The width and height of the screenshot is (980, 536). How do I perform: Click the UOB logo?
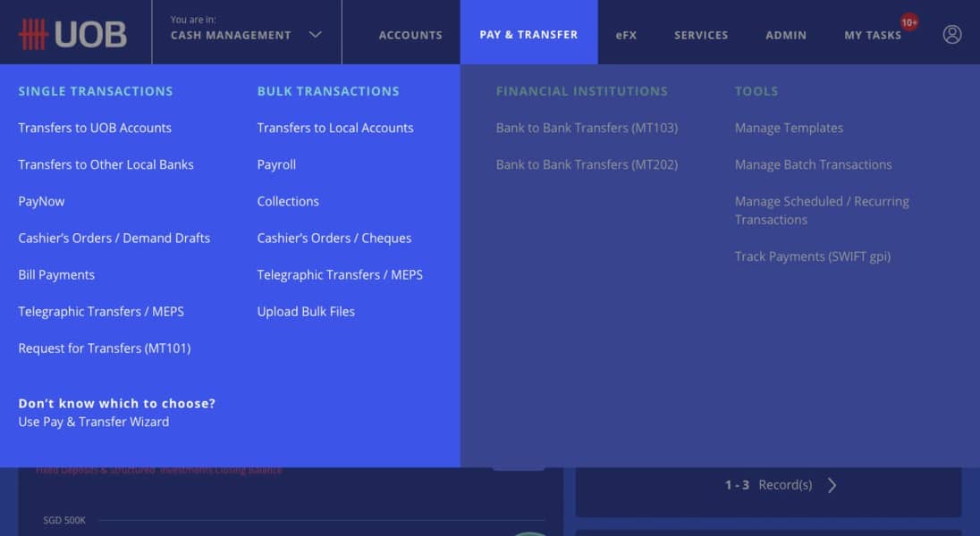[x=72, y=34]
